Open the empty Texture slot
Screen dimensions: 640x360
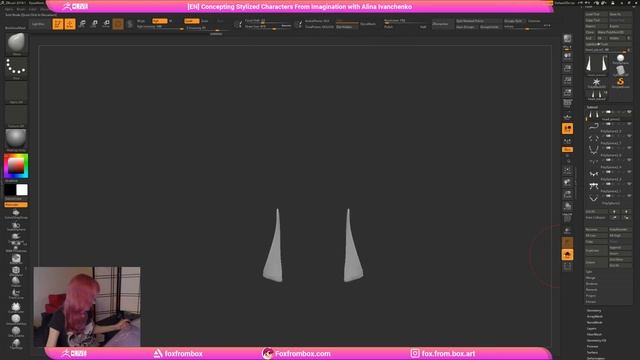pyautogui.click(x=16, y=116)
